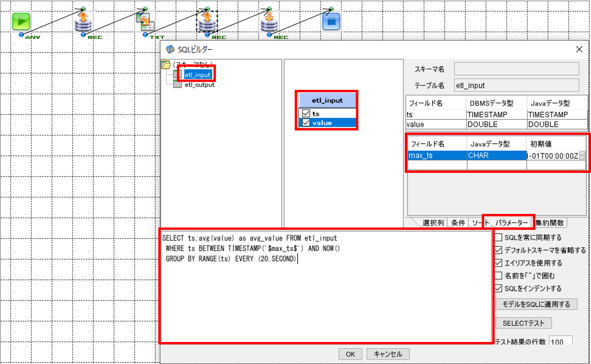This screenshot has height=364, width=591.
Task: Open the max_ts initial value ellipsis button
Action: (582, 155)
